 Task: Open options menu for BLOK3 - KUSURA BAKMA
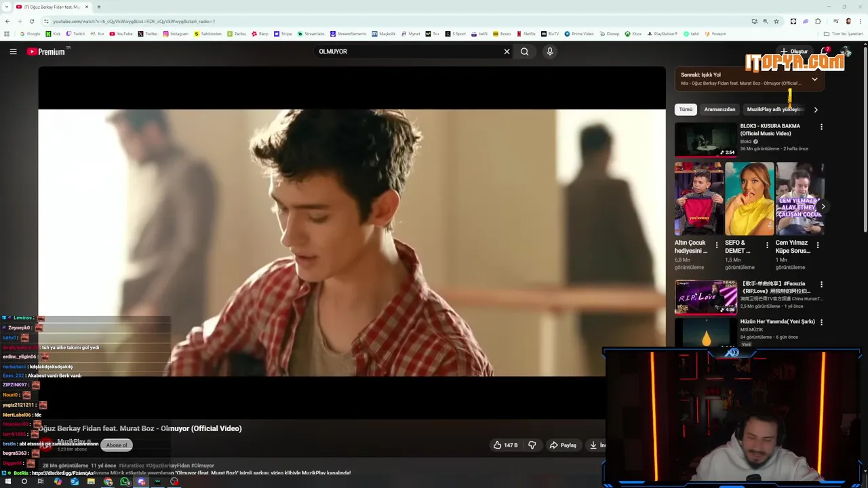click(x=821, y=127)
